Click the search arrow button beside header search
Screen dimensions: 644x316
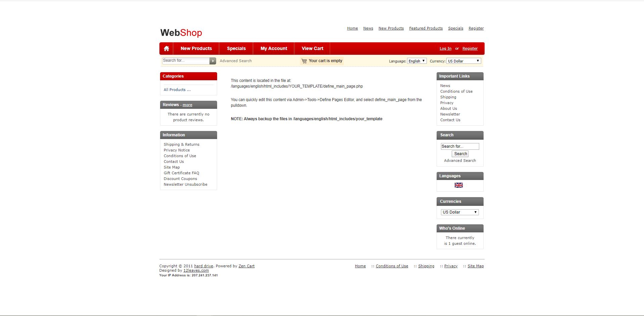213,61
